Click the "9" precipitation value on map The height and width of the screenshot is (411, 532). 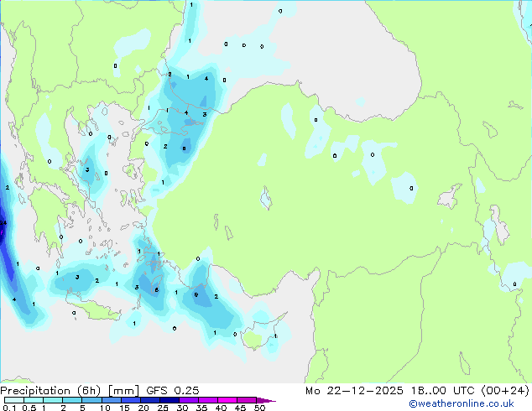point(196,294)
